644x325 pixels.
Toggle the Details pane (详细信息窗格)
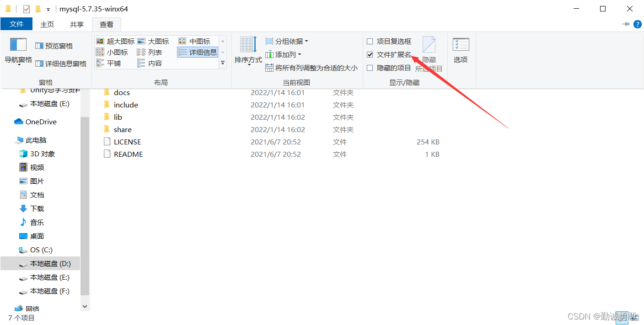(61, 64)
